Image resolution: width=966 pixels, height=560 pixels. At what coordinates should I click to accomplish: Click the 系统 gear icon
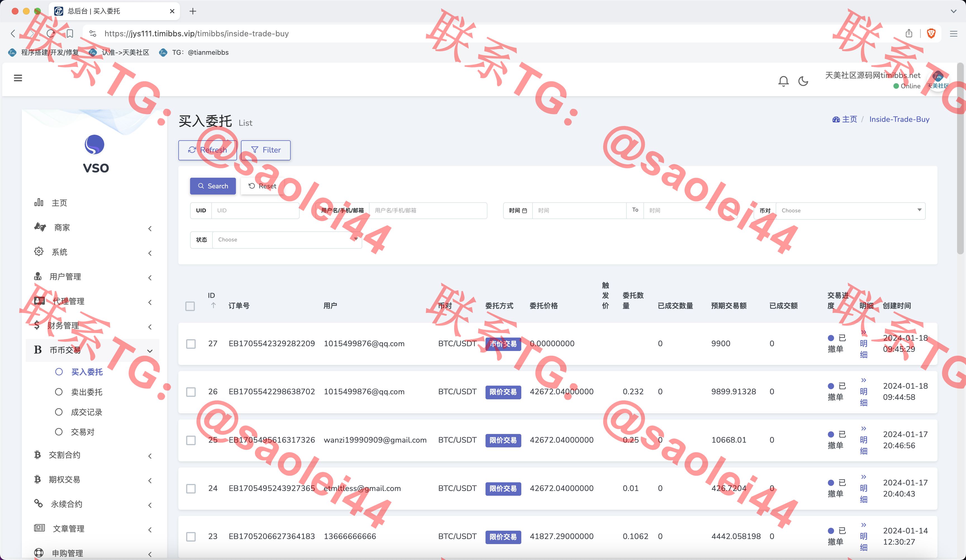[x=39, y=251]
